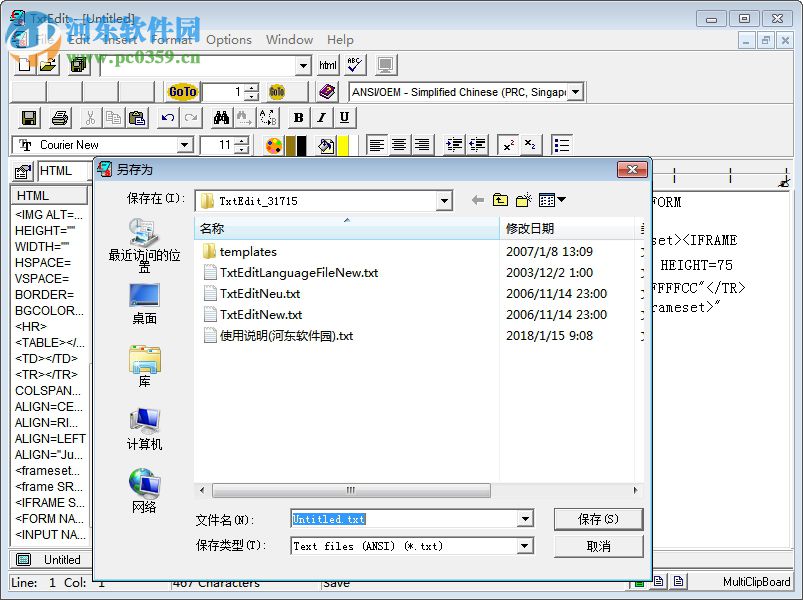The image size is (803, 600).
Task: Toggle underline formatting
Action: (345, 117)
